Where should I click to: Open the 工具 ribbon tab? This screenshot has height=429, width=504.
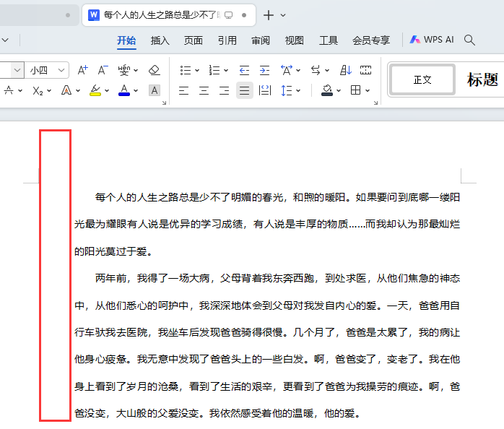329,40
